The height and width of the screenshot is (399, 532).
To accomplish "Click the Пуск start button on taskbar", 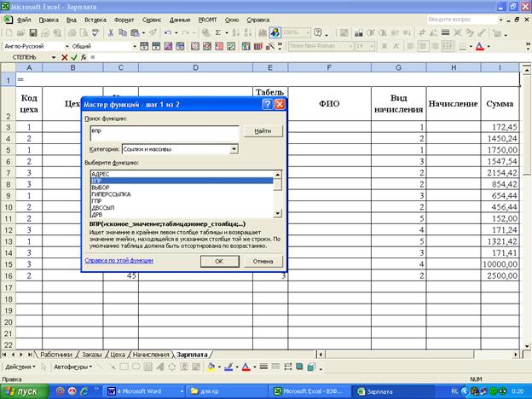I will [x=23, y=390].
